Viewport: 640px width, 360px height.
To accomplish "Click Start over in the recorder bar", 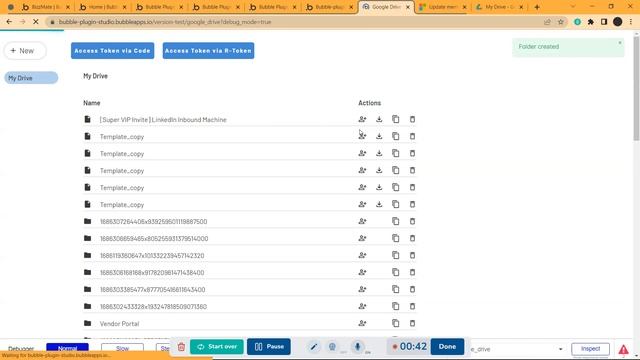I will point(217,347).
